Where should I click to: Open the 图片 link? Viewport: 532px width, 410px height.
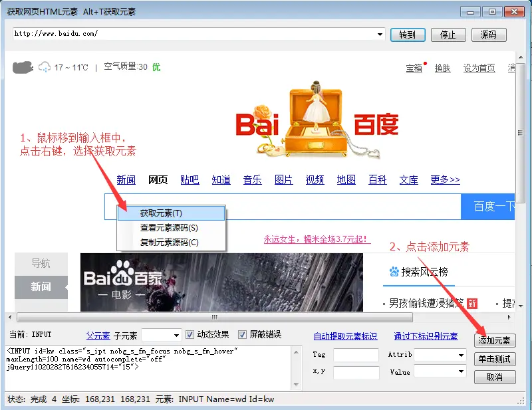[284, 179]
